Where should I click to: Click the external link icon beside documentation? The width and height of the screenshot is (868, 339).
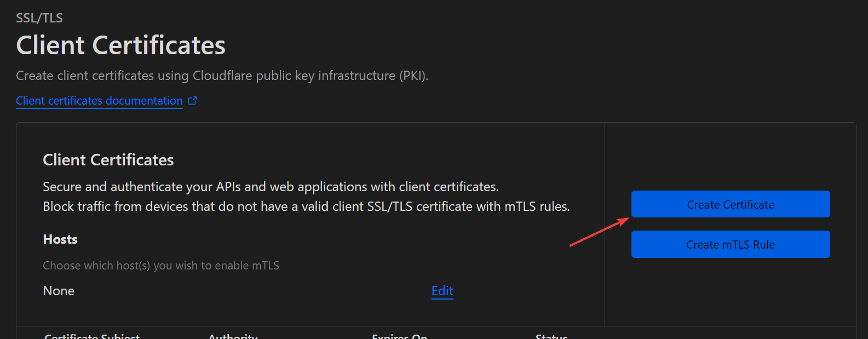pyautogui.click(x=192, y=101)
